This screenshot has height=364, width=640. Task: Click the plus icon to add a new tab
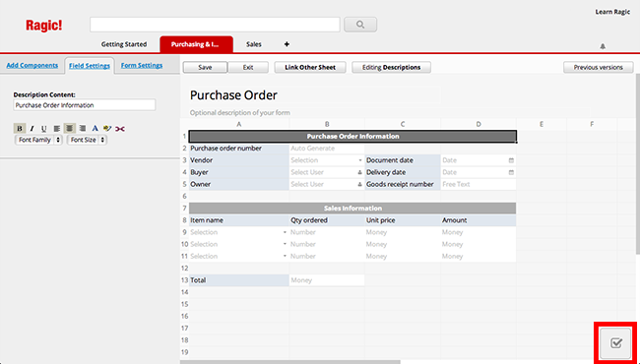tap(287, 44)
